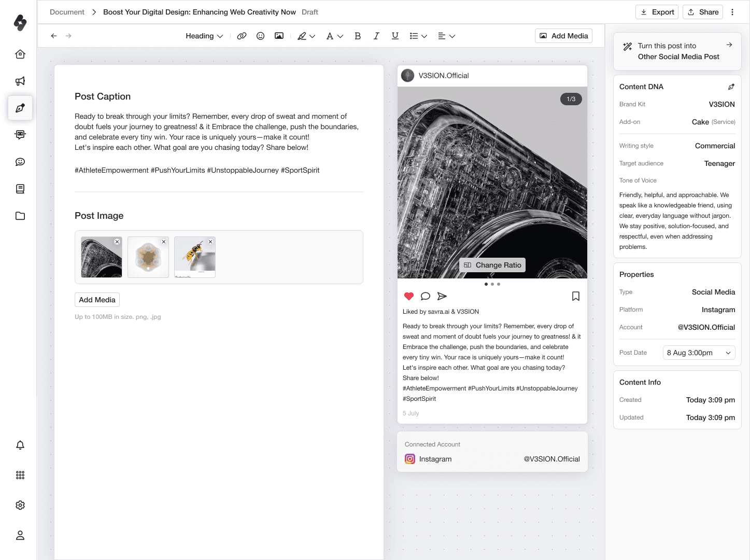The height and width of the screenshot is (560, 750).
Task: Select the pen editor sidebar icon
Action: (20, 108)
